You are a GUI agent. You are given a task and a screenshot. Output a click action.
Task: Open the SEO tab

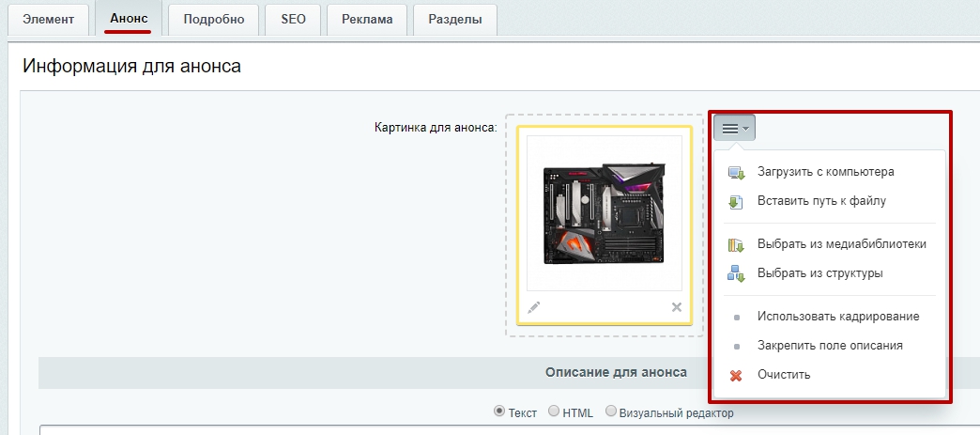point(293,19)
